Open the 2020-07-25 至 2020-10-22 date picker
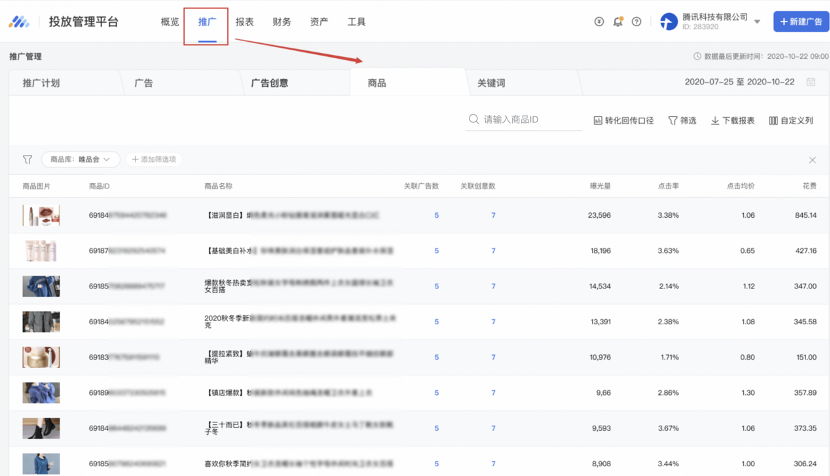This screenshot has height=476, width=830. coord(739,83)
